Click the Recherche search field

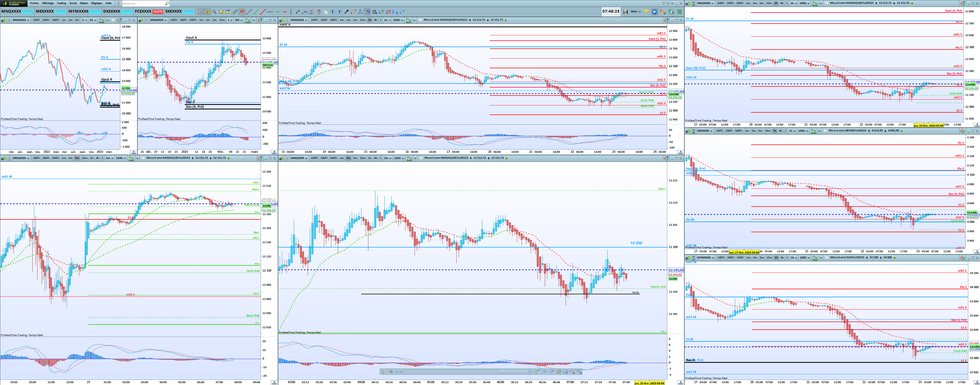[x=143, y=3]
